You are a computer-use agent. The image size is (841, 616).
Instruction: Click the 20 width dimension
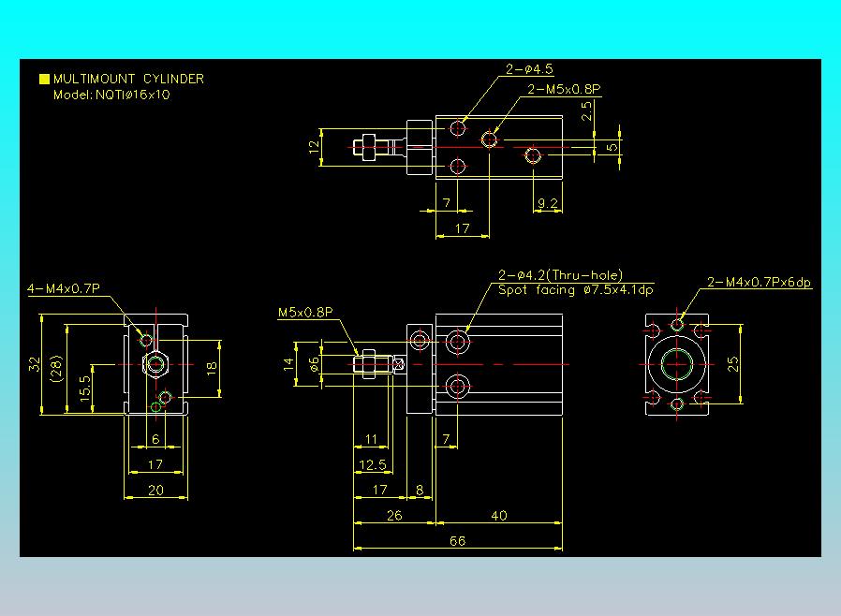pyautogui.click(x=155, y=490)
